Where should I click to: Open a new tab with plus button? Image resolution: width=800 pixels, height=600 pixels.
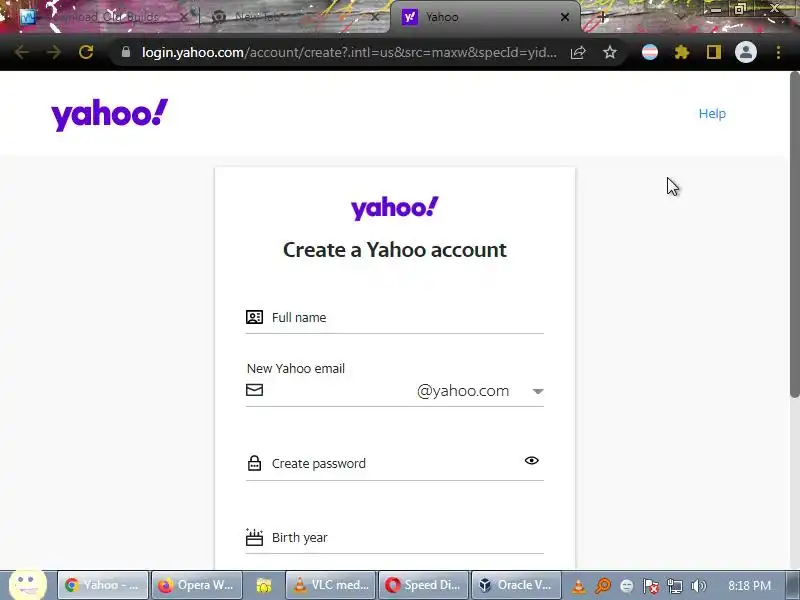(x=602, y=17)
